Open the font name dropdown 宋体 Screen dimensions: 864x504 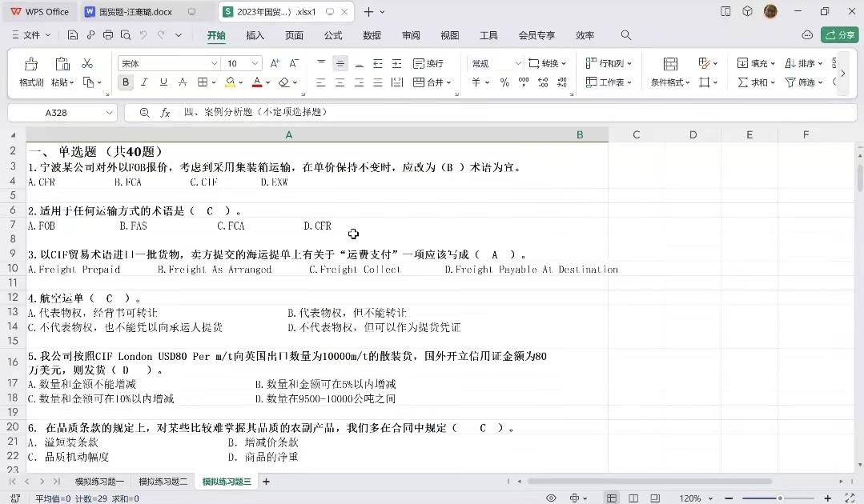click(214, 63)
